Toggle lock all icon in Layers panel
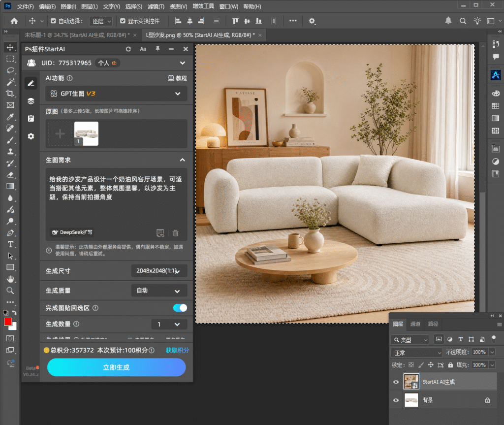The width and height of the screenshot is (504, 425). pyautogui.click(x=450, y=365)
